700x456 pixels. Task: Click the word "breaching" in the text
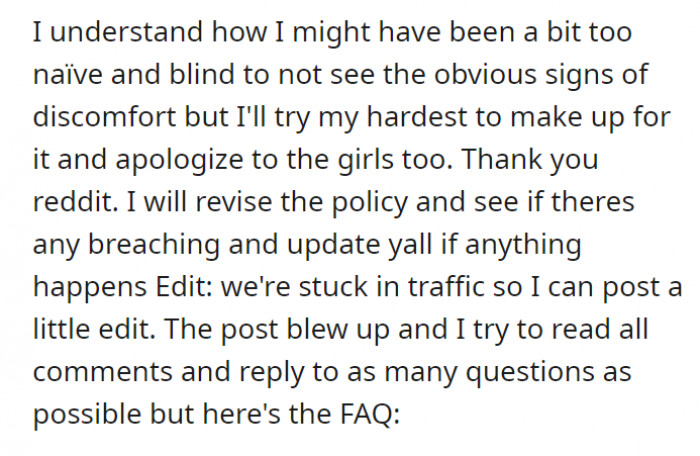(x=154, y=244)
